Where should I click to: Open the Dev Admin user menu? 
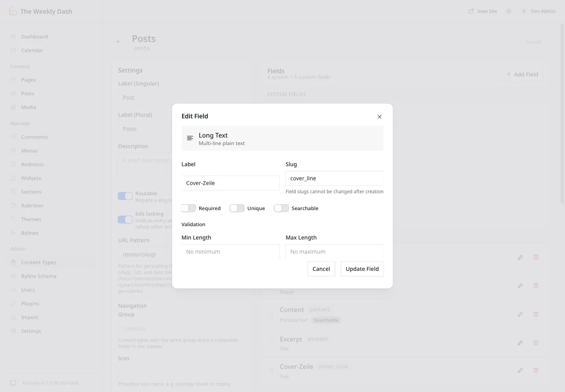point(538,11)
